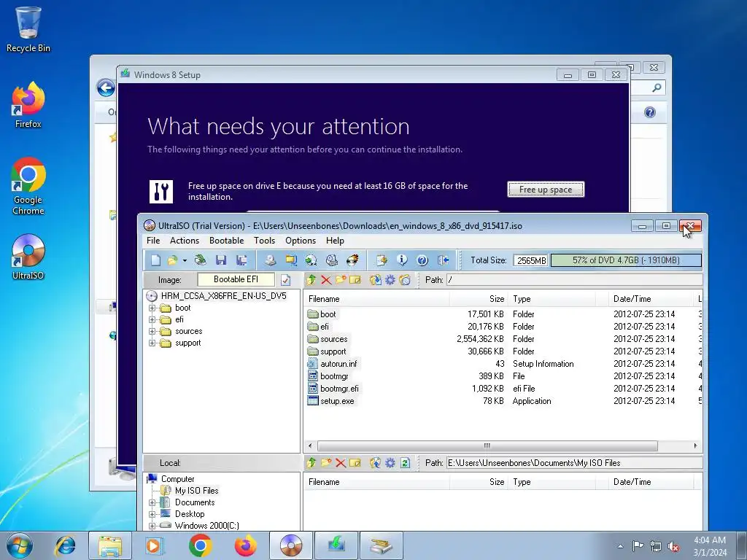Open the Actions menu
747x560 pixels.
(185, 241)
